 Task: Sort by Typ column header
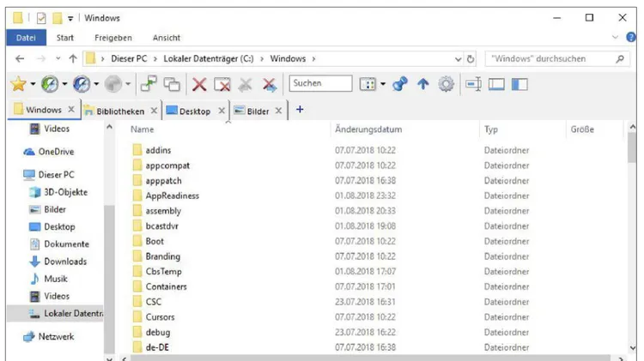[491, 129]
